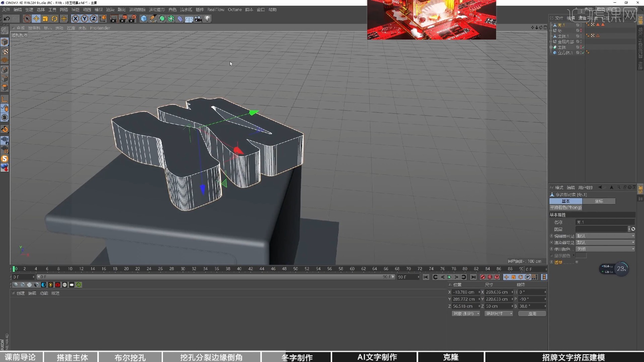The image size is (644, 362).
Task: Open the 绝对尺寸 size mode dropdown
Action: (x=499, y=314)
